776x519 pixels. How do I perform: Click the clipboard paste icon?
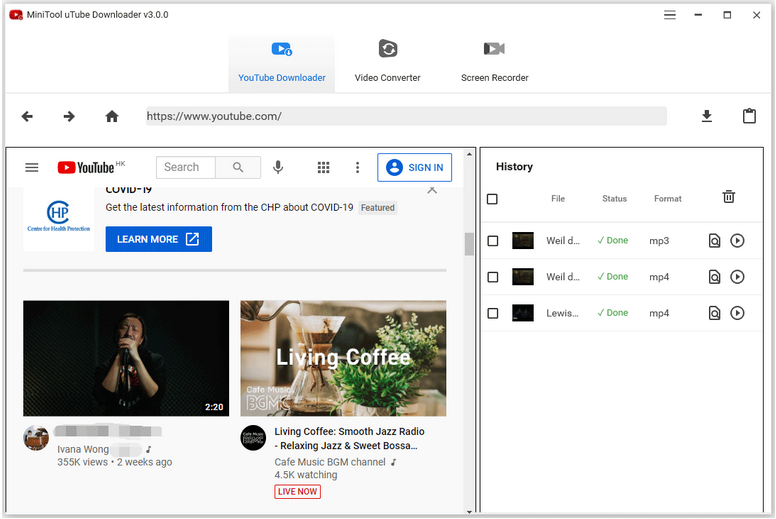point(749,116)
